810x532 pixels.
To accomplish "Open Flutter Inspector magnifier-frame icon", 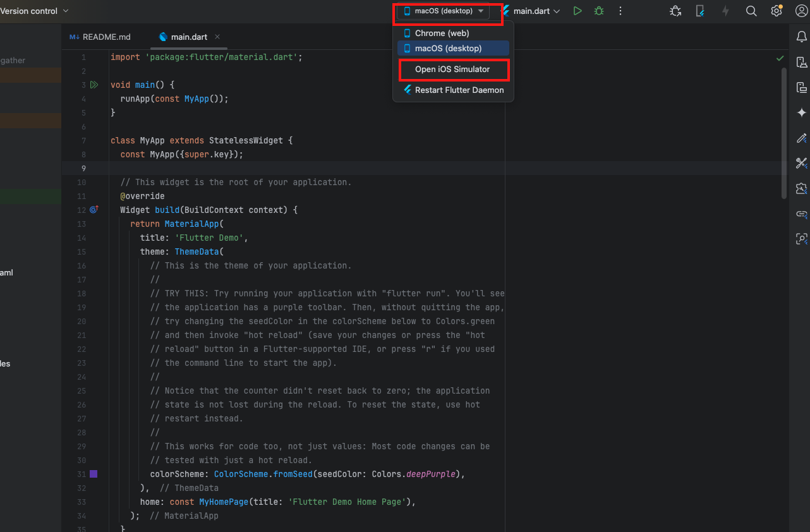I will point(802,239).
